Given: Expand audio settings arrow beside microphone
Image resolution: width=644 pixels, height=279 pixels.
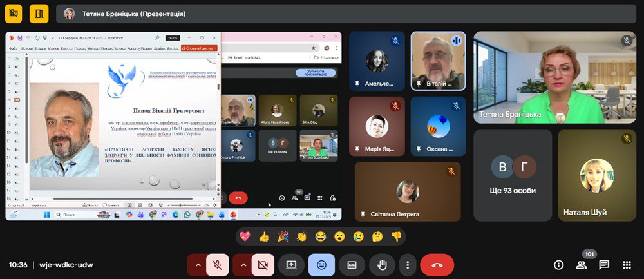Looking at the screenshot, I should tap(197, 265).
